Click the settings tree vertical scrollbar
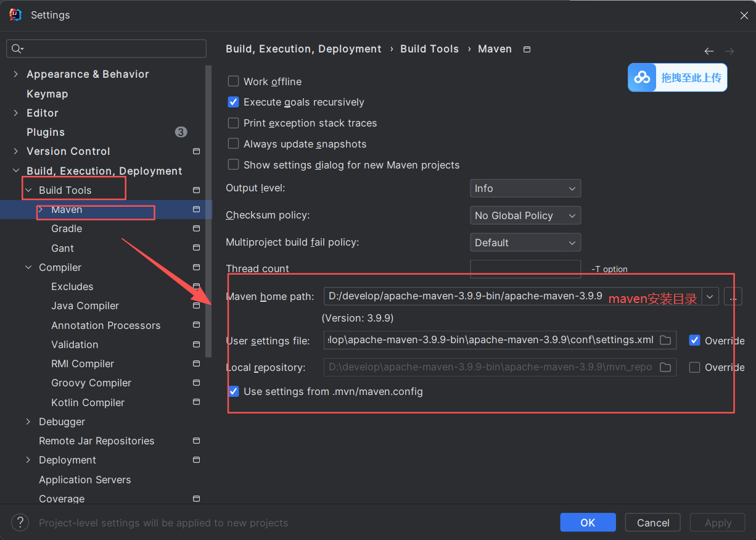This screenshot has height=540, width=756. coord(208,210)
